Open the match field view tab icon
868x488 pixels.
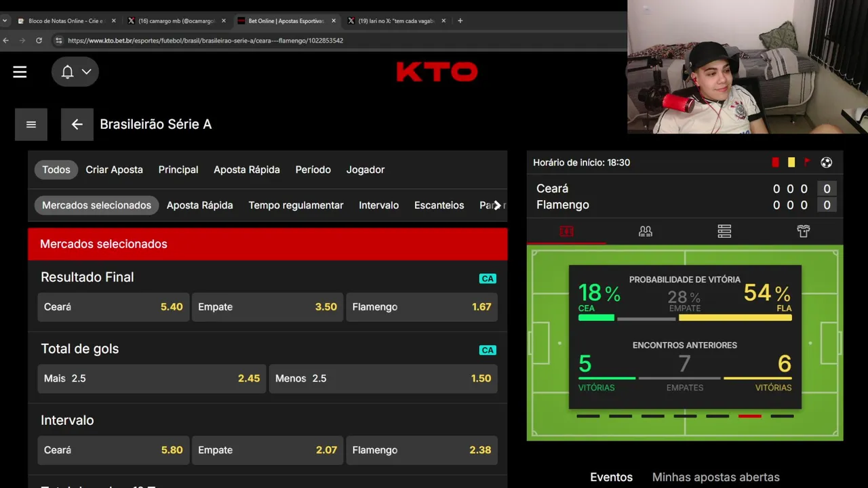pyautogui.click(x=566, y=232)
